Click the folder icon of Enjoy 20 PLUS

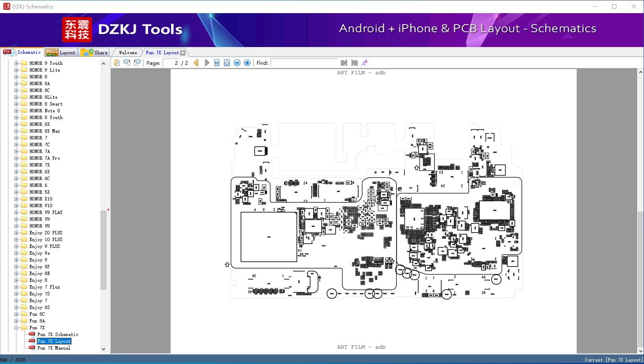coord(24,233)
